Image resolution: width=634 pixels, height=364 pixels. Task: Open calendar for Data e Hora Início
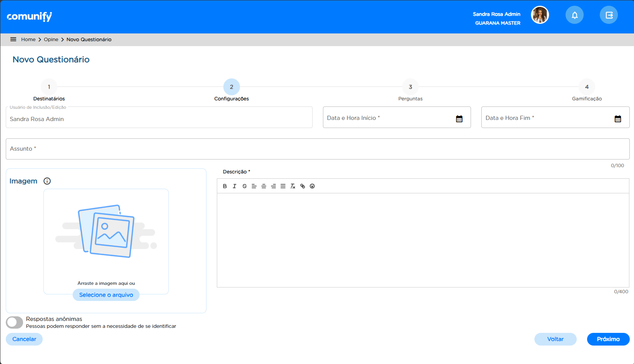click(459, 119)
